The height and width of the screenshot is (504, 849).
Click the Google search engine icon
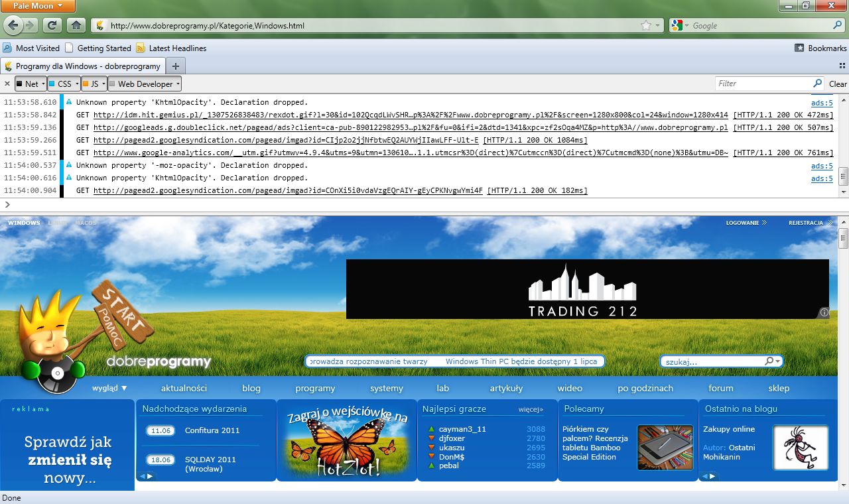(676, 25)
